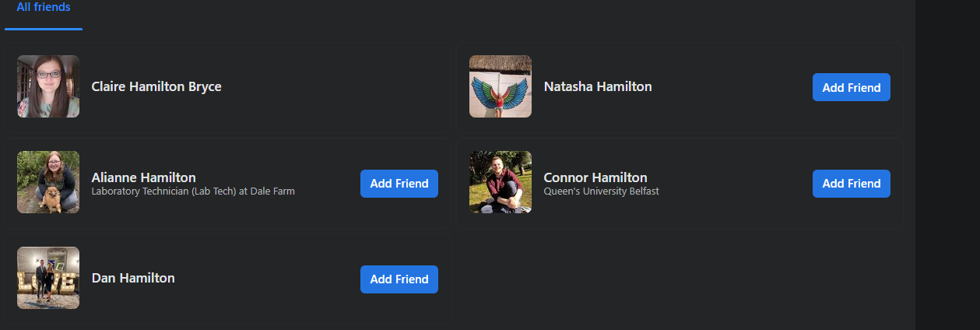Screen dimensions: 980x330
Task: Go to Connor Hamilton's profile name link
Action: (x=595, y=177)
